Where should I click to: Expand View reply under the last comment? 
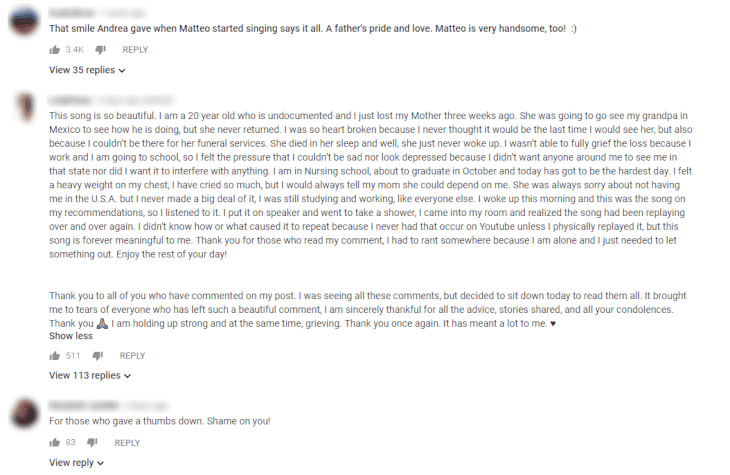[77, 463]
